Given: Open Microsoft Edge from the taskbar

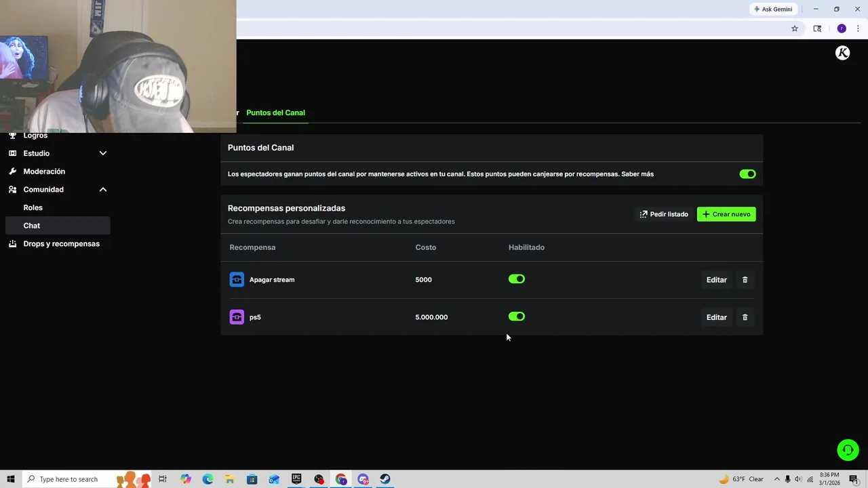Looking at the screenshot, I should [x=208, y=479].
